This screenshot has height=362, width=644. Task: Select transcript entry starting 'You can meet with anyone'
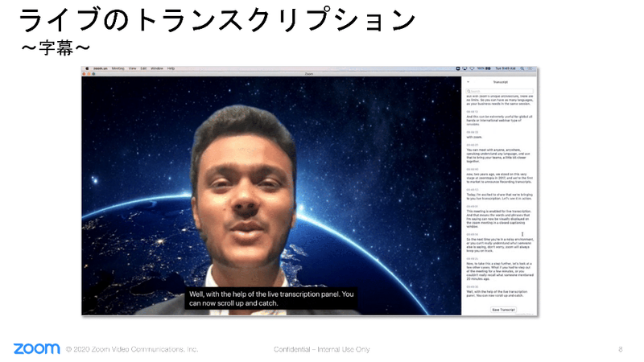click(x=499, y=155)
